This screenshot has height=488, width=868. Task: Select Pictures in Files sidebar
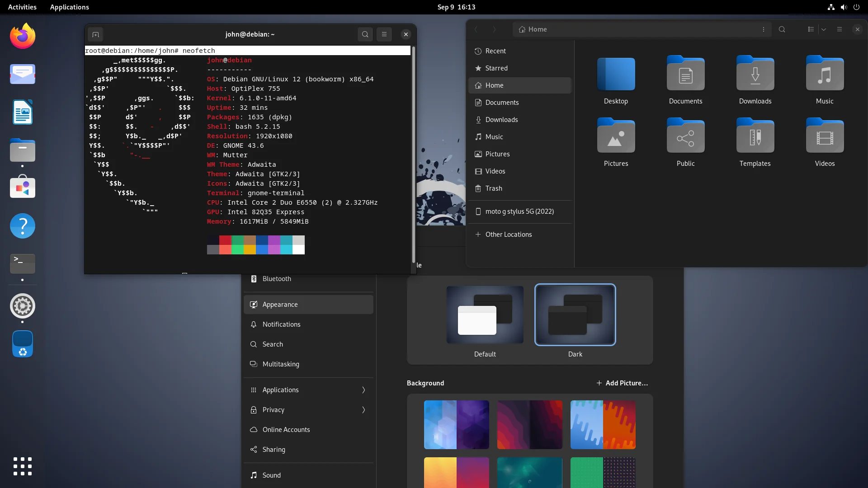520,154
